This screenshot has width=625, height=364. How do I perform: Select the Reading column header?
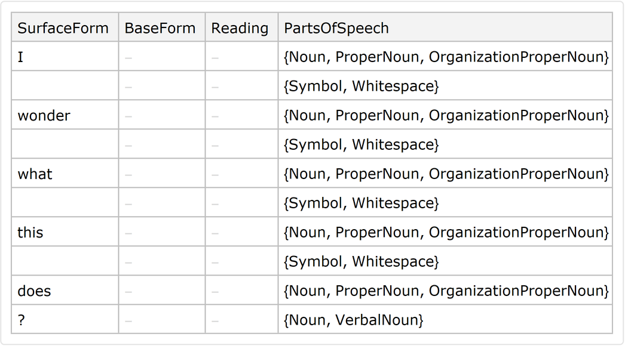pos(240,28)
